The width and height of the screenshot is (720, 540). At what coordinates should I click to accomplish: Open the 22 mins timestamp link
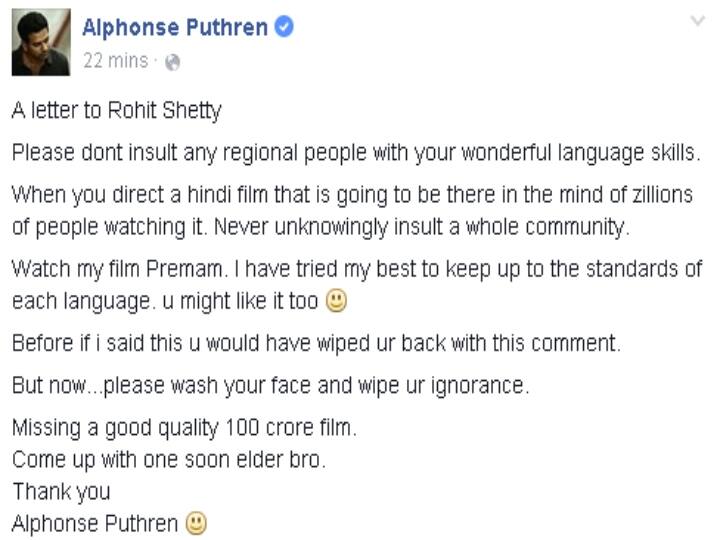pyautogui.click(x=116, y=61)
